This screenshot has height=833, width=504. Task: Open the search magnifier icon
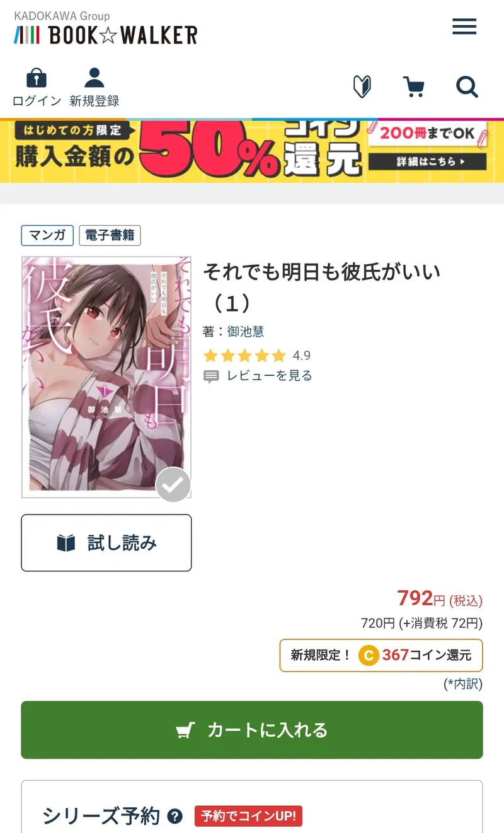[x=467, y=87]
